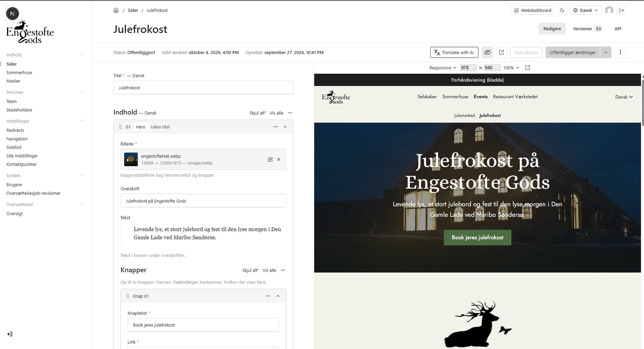This screenshot has height=349, width=644.
Task: Open the Webdashboard button
Action: point(532,10)
